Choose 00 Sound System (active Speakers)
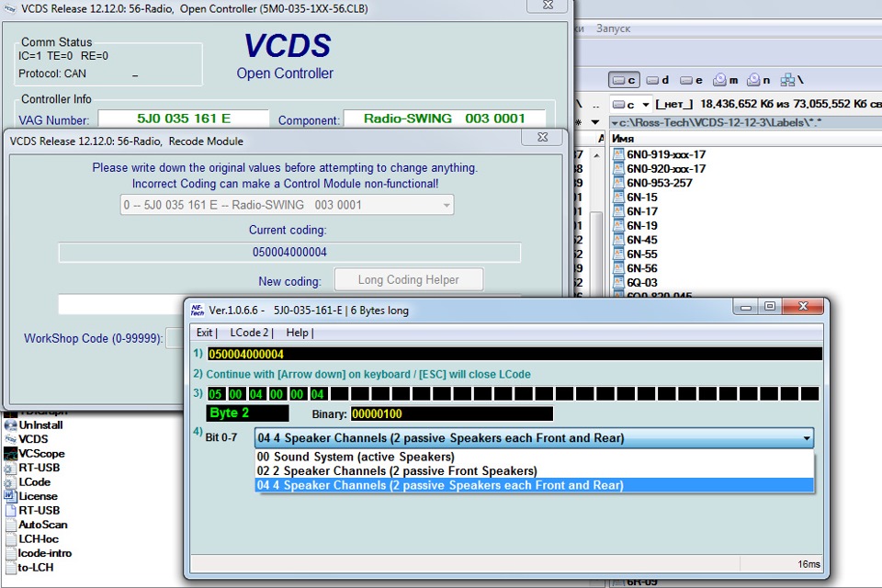Viewport: 882px width, 588px height. [535, 457]
